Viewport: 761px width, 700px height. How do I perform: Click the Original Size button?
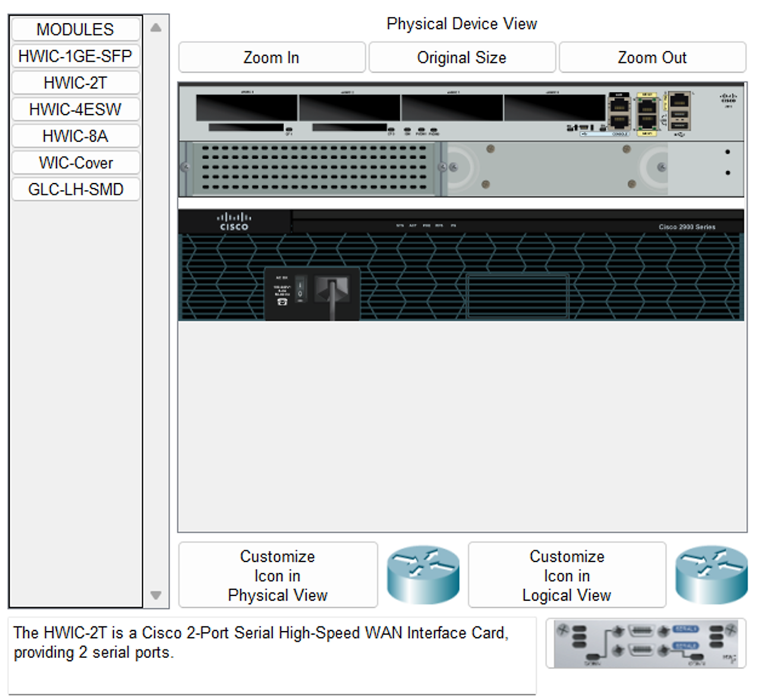click(x=462, y=58)
